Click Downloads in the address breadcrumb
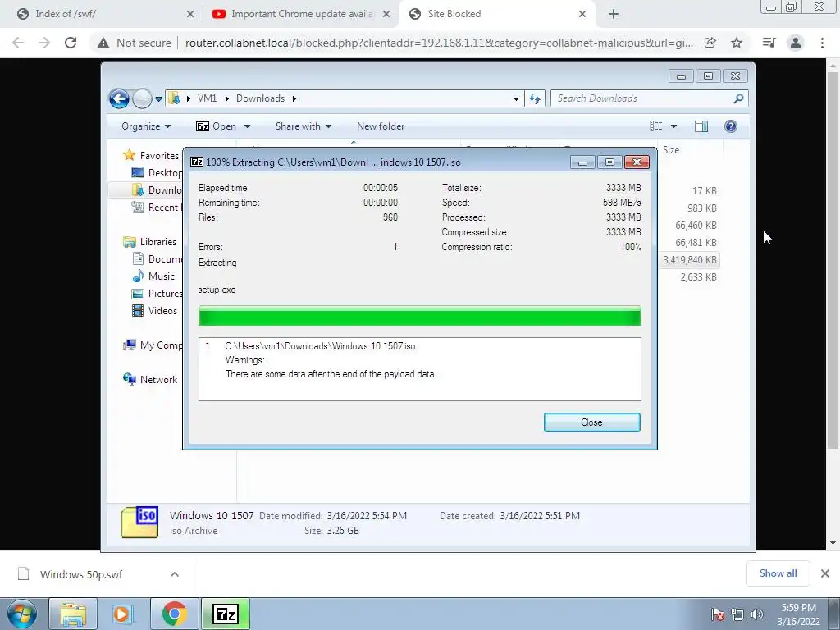 click(260, 98)
